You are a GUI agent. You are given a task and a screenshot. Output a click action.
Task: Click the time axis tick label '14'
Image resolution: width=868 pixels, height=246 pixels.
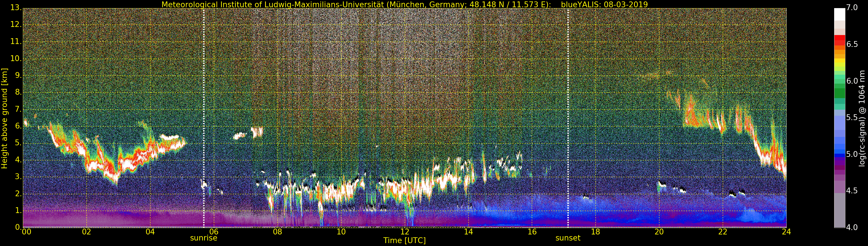point(468,232)
